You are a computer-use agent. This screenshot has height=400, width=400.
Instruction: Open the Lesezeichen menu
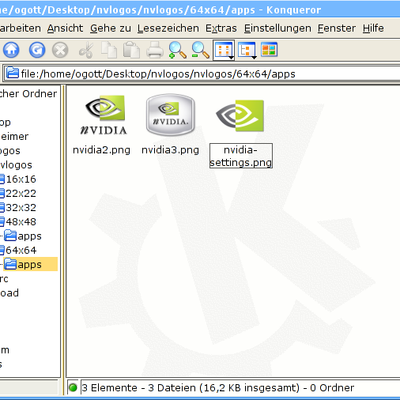[x=168, y=28]
